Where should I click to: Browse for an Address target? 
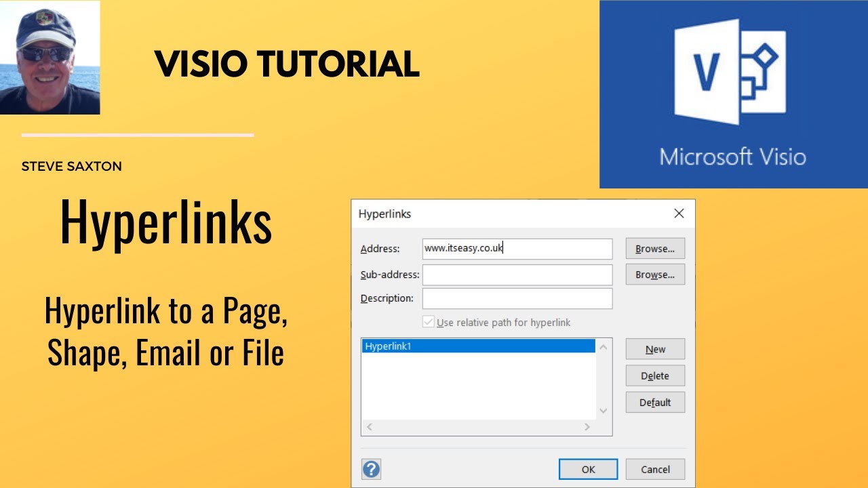click(x=655, y=249)
